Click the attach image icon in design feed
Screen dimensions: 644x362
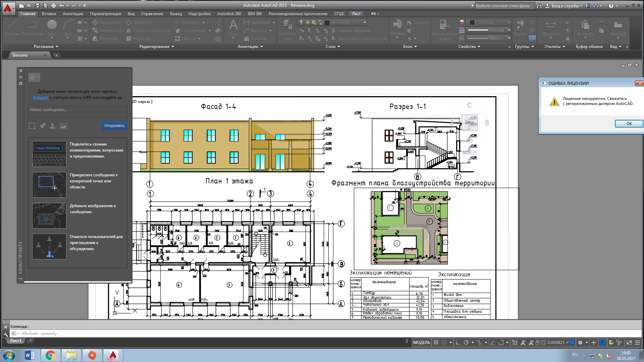tap(63, 126)
